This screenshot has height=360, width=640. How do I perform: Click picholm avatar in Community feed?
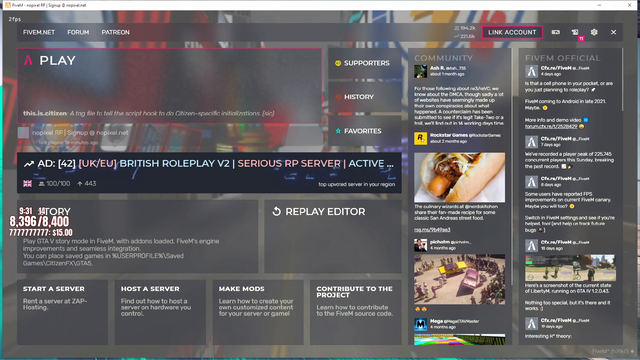420,245
